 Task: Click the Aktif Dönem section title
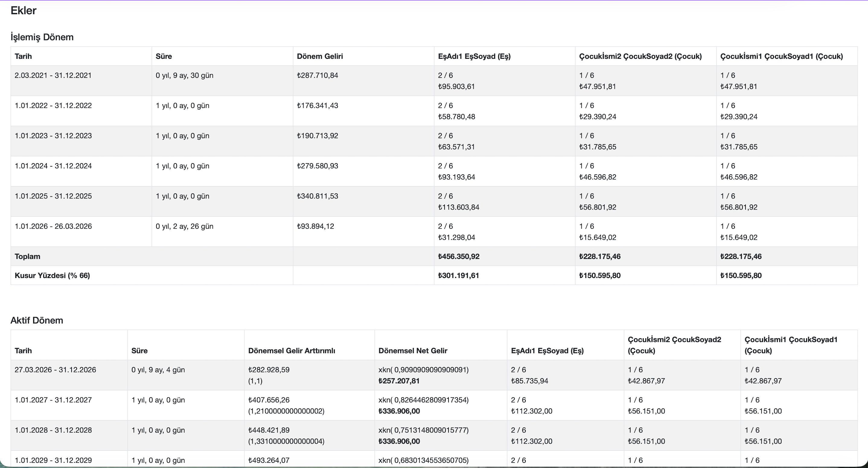click(37, 320)
